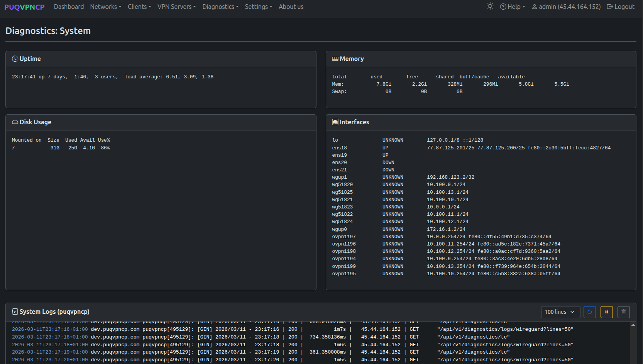Select the ens18 interface name
Image resolution: width=643 pixels, height=364 pixels.
339,148
